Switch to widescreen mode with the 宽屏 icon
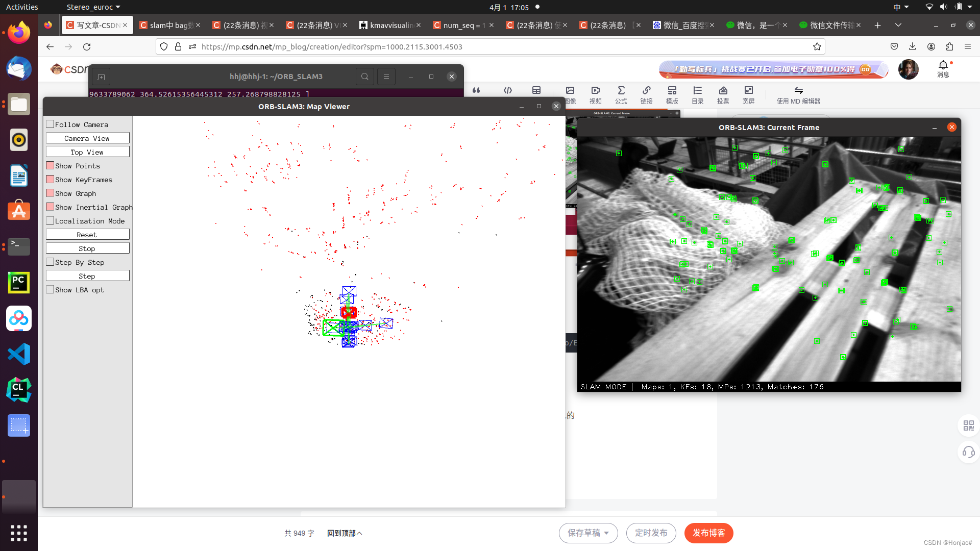Image resolution: width=980 pixels, height=551 pixels. pyautogui.click(x=748, y=95)
